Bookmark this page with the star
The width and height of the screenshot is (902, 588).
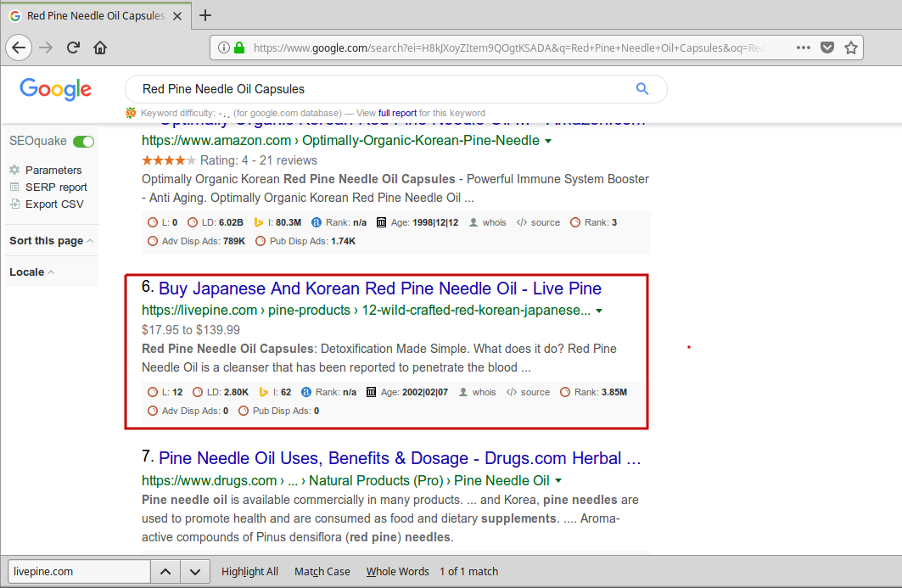point(851,48)
